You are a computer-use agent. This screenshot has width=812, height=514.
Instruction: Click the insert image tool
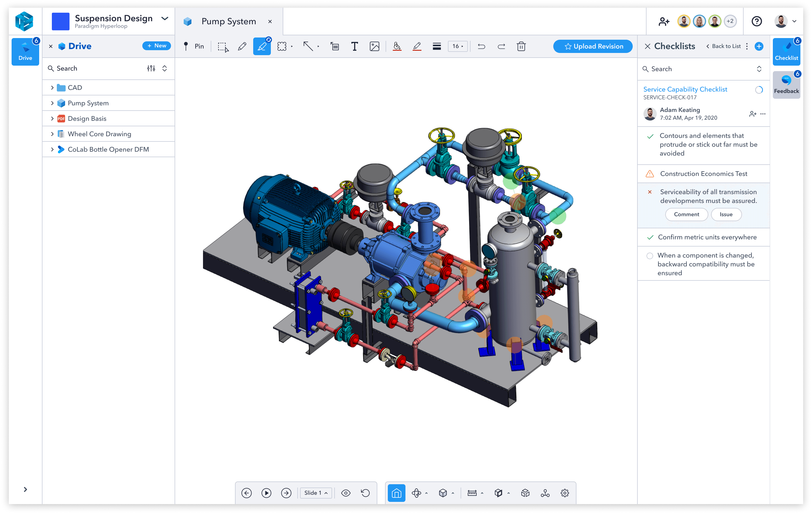pos(374,46)
